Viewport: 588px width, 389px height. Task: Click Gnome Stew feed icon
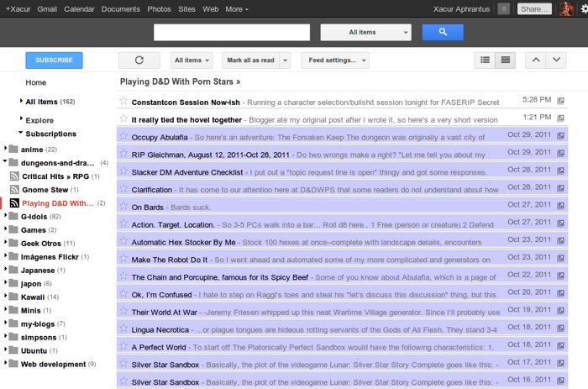pyautogui.click(x=14, y=190)
